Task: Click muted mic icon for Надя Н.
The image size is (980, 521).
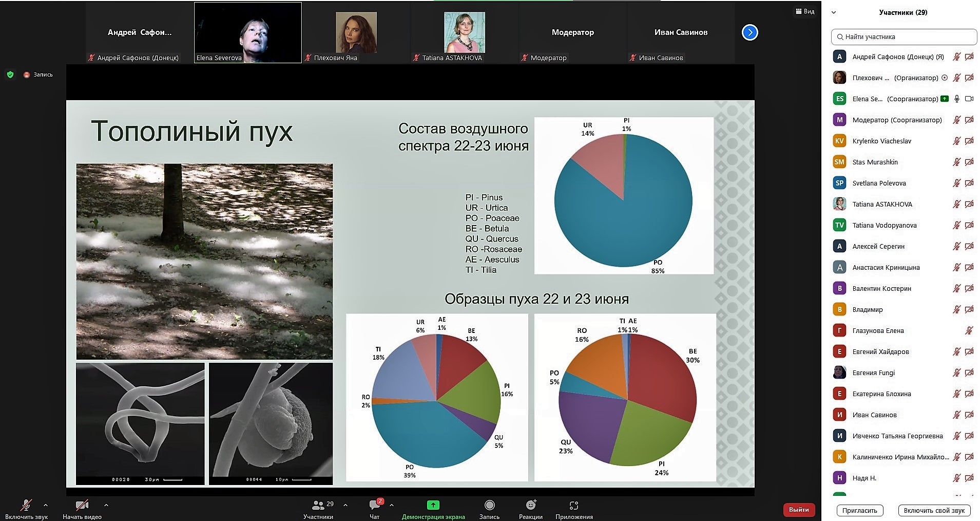Action: coord(956,478)
